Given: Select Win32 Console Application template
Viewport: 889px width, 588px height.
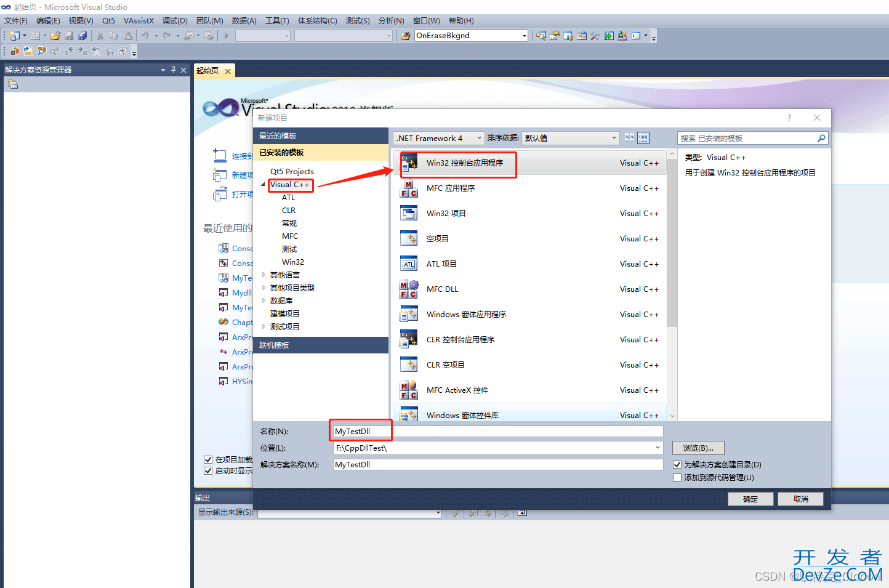Looking at the screenshot, I should (530, 163).
